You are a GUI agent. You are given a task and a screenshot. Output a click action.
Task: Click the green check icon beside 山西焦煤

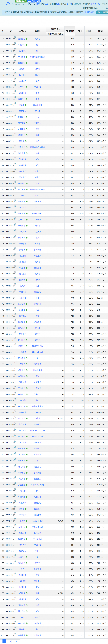click(x=27, y=593)
